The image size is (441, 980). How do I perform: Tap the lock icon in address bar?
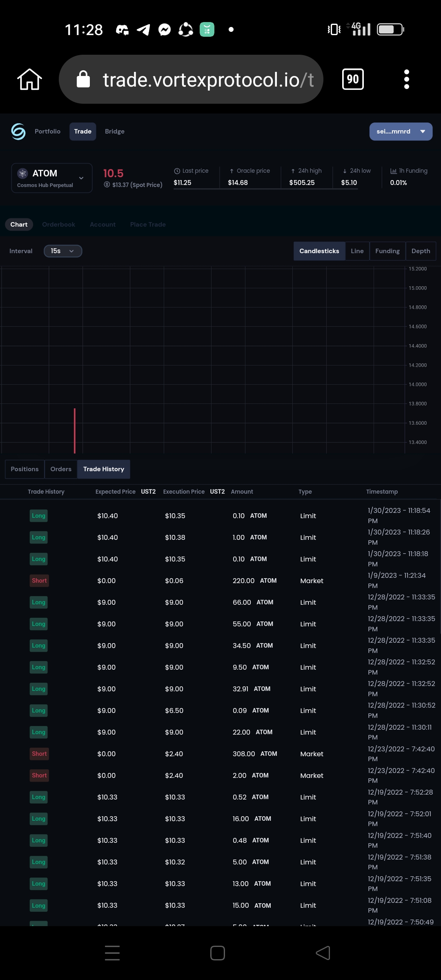[x=83, y=79]
